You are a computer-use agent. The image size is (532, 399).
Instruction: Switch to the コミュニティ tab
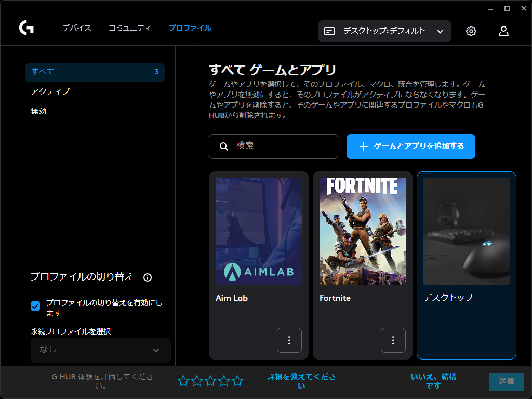click(129, 28)
